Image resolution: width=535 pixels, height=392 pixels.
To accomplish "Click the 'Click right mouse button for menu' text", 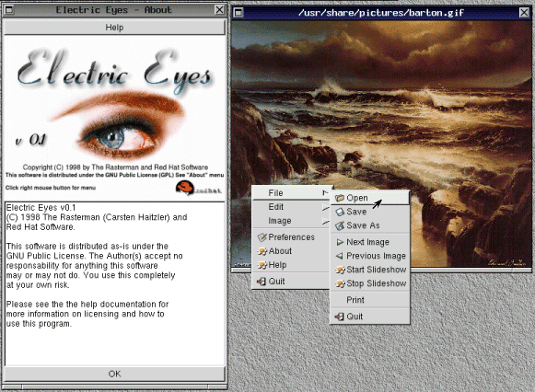I will point(51,188).
